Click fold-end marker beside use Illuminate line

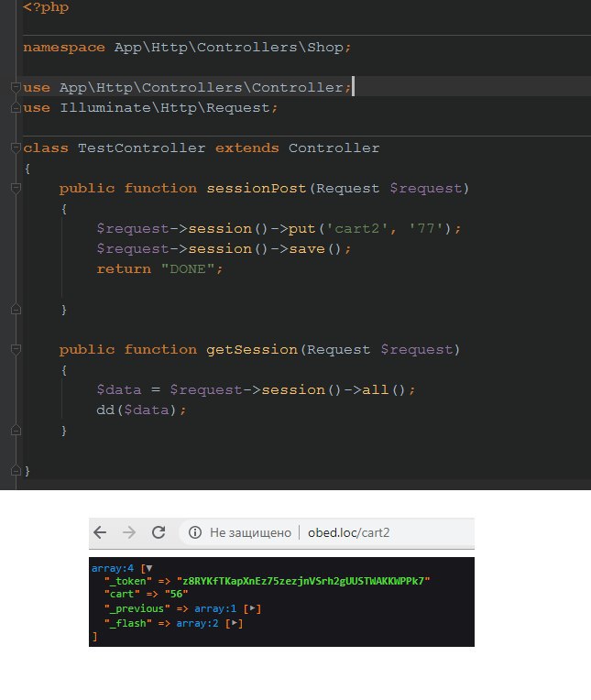(x=16, y=107)
